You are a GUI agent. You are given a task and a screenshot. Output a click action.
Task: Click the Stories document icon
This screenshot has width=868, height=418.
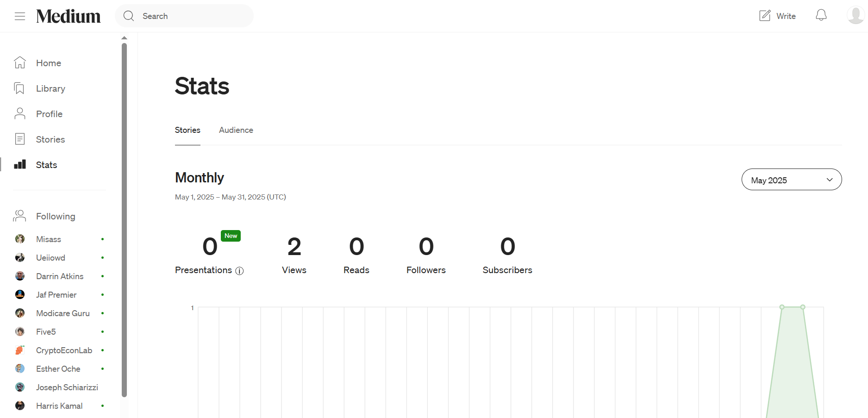click(20, 139)
